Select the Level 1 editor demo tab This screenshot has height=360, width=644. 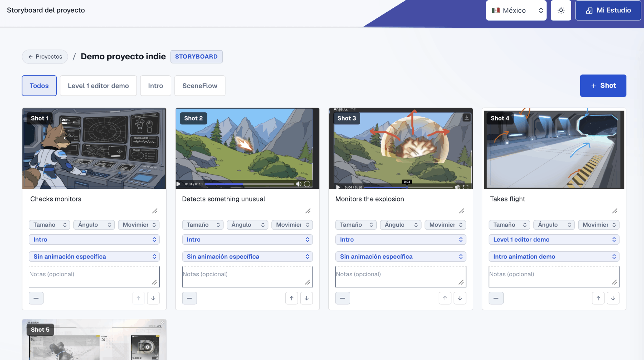coord(98,86)
